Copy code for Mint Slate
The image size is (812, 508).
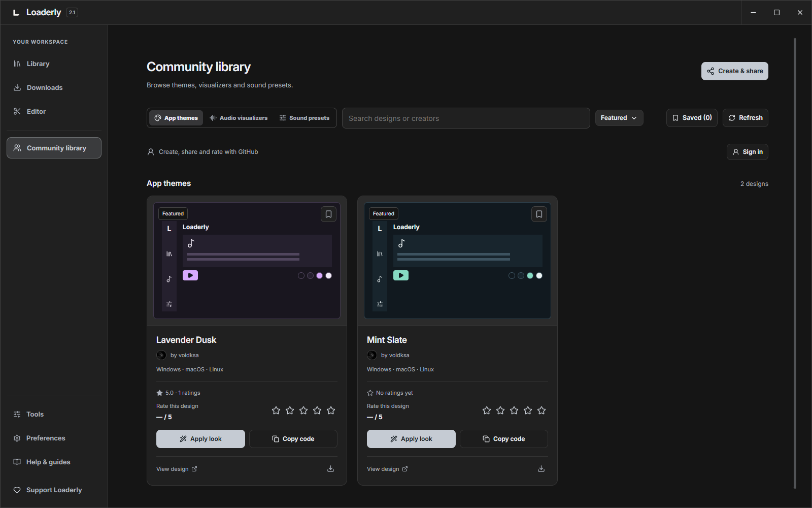point(504,439)
